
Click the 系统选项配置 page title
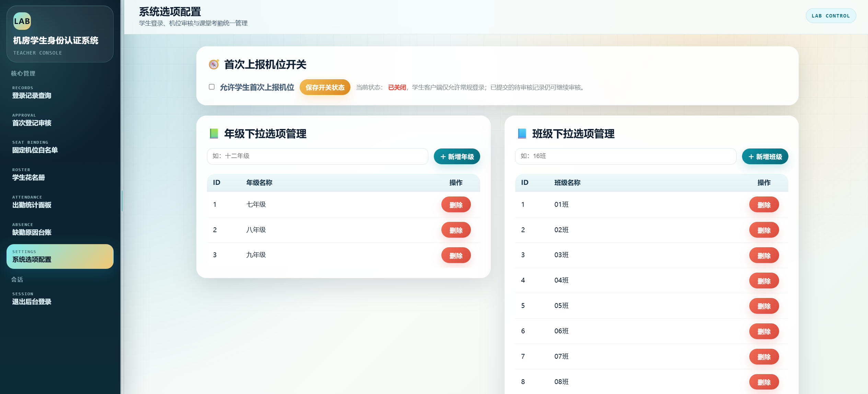(170, 12)
